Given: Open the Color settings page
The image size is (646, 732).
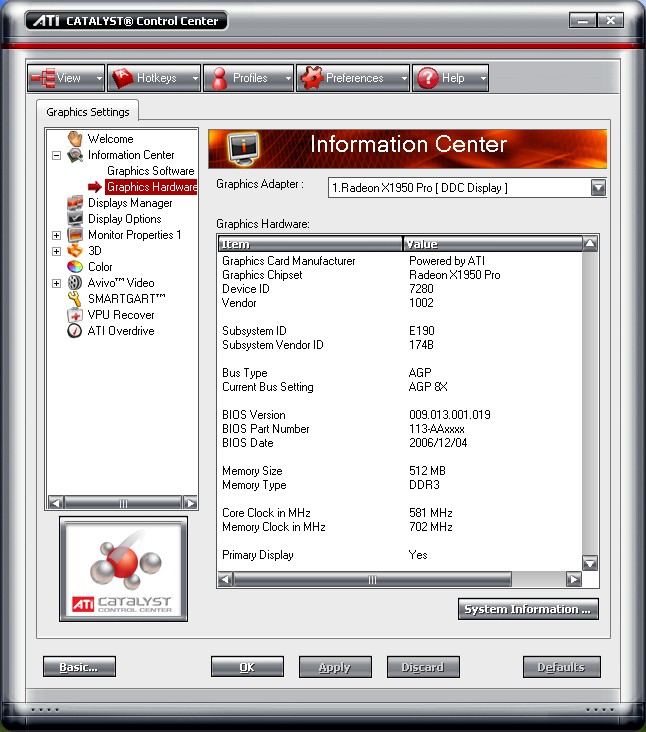Looking at the screenshot, I should coord(100,267).
